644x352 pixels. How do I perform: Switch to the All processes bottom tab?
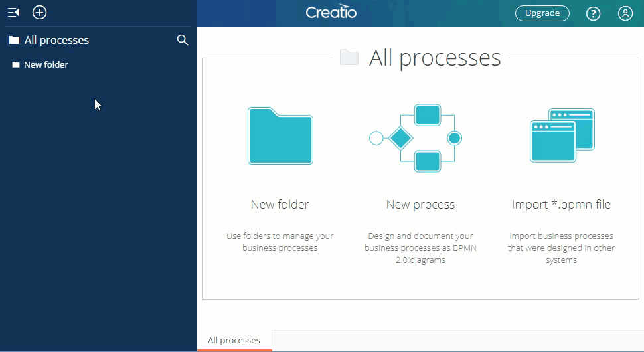(x=234, y=341)
